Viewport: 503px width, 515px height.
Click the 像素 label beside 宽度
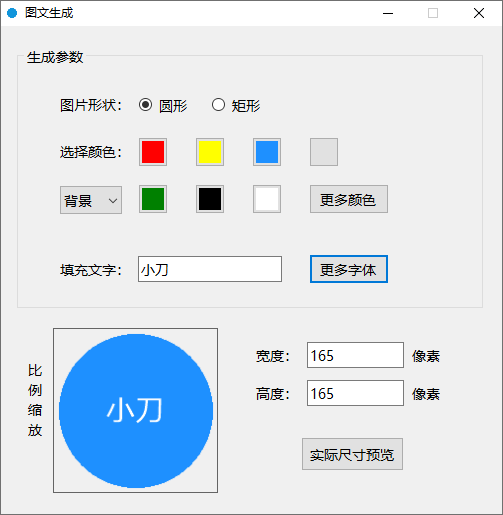426,356
